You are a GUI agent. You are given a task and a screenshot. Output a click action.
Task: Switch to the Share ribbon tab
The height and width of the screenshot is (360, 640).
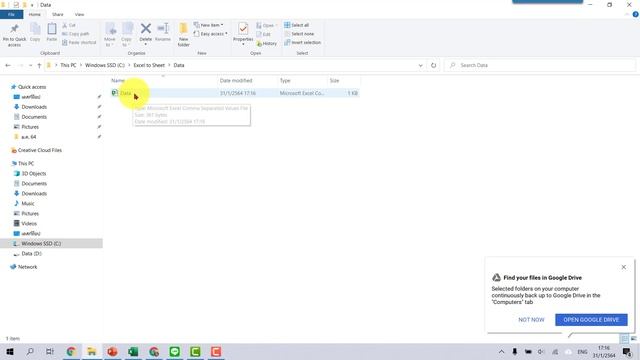click(58, 14)
